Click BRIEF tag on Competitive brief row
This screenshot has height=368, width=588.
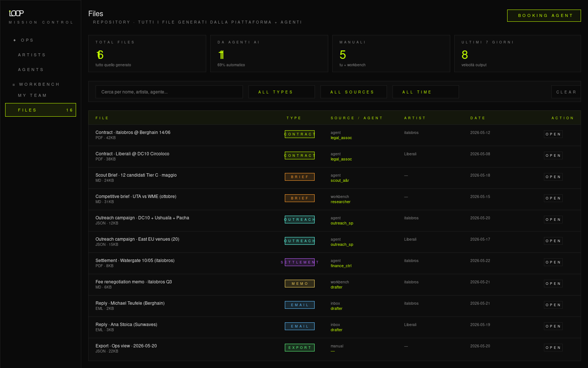pyautogui.click(x=300, y=198)
